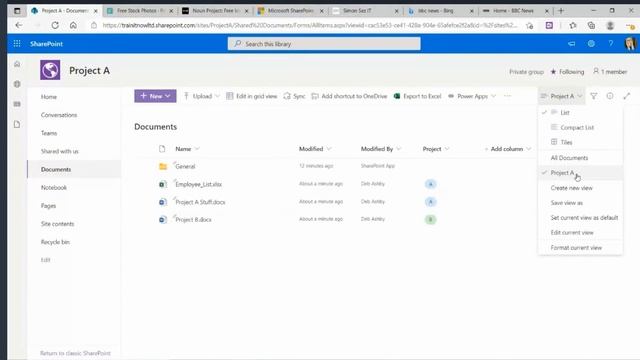The width and height of the screenshot is (640, 360).
Task: Open the details pane info icon
Action: pyautogui.click(x=610, y=96)
